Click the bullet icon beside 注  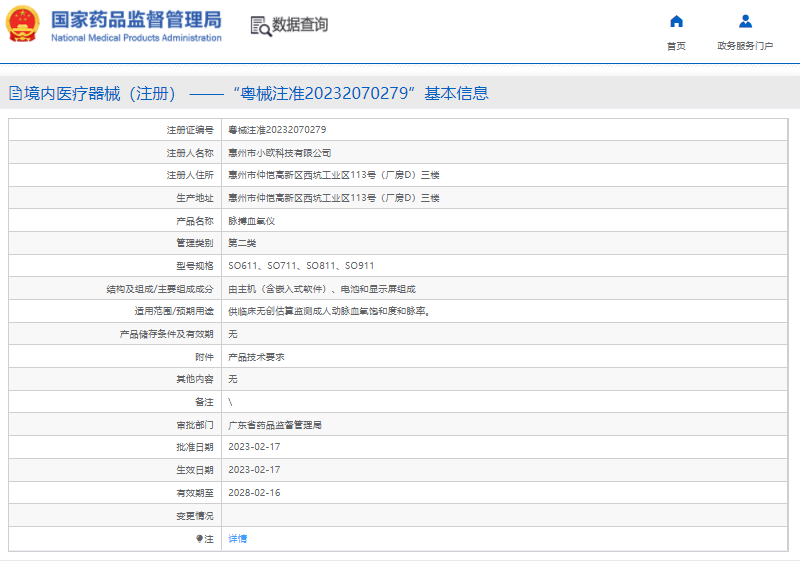pyautogui.click(x=199, y=539)
